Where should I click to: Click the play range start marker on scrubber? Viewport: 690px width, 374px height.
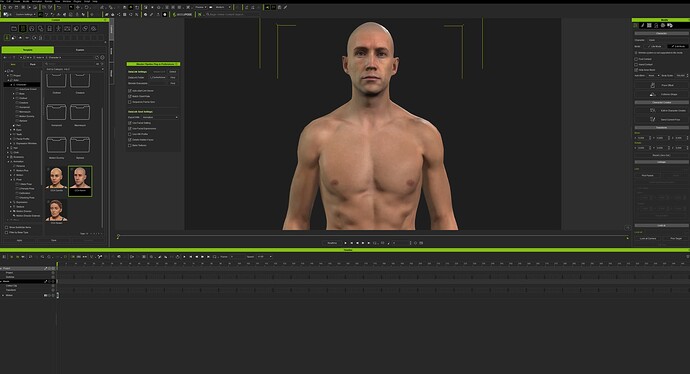click(118, 237)
